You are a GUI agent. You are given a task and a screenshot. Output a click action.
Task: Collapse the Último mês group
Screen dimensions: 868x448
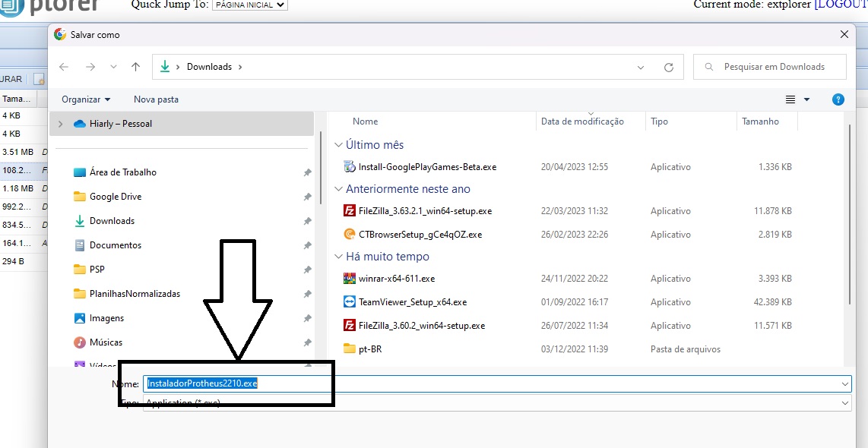coord(339,145)
